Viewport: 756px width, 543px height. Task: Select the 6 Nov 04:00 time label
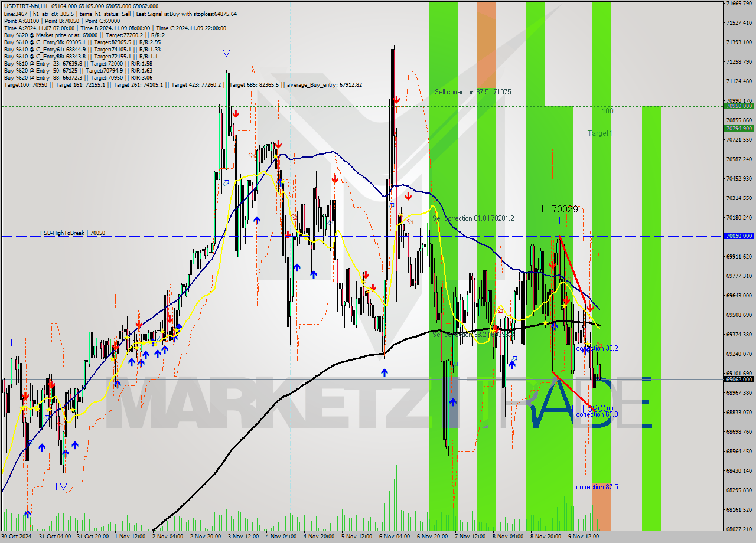395,537
